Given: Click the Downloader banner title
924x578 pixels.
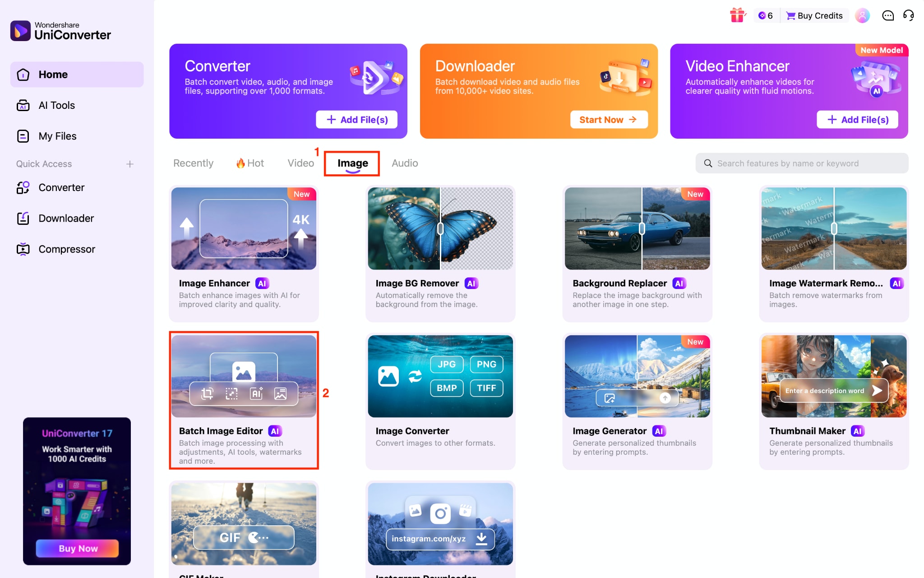Looking at the screenshot, I should [x=475, y=66].
